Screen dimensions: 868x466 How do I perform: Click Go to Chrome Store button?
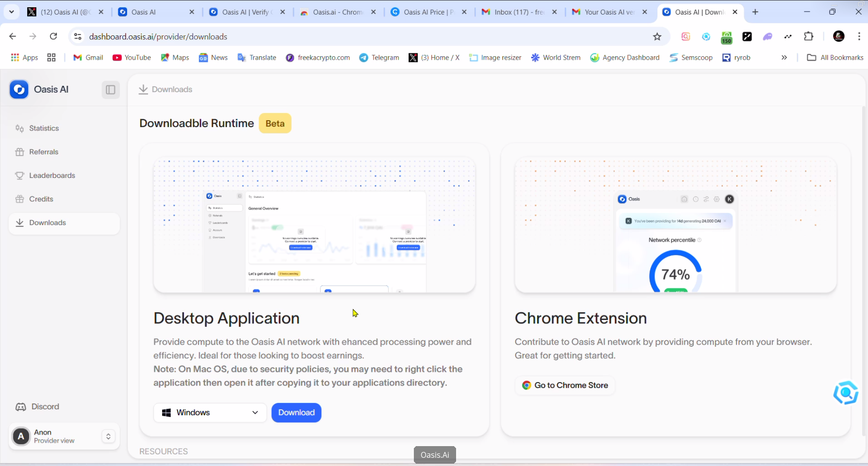click(x=565, y=386)
